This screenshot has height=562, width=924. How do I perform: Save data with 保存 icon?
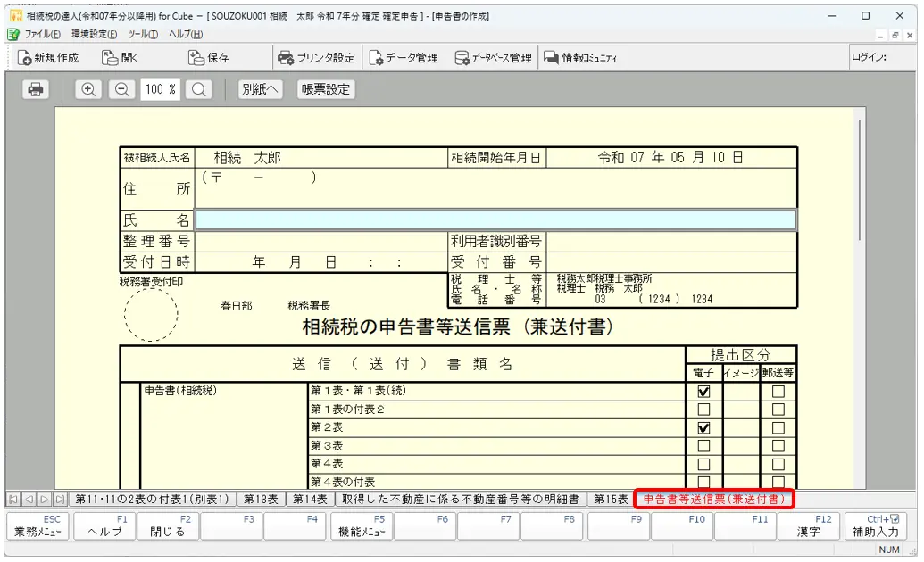(209, 58)
